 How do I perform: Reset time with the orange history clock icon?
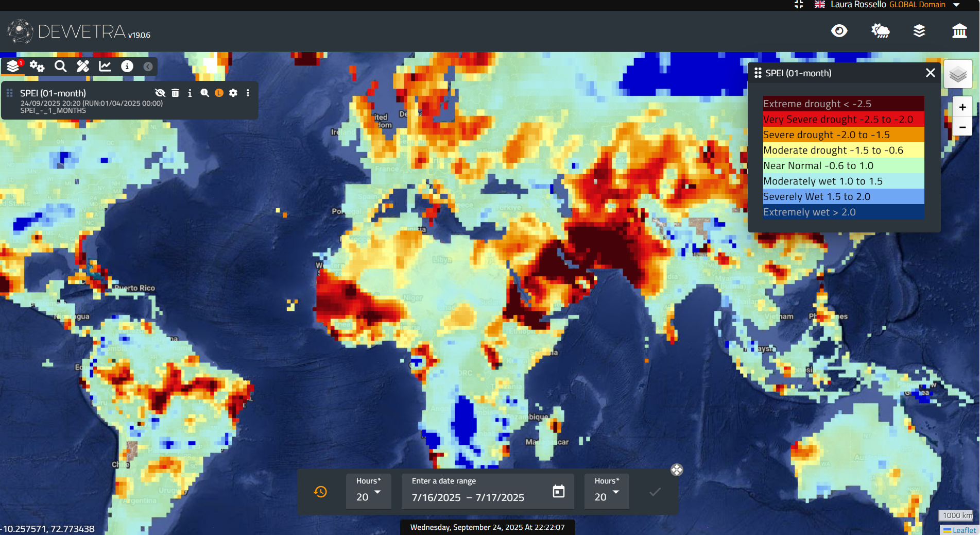pos(320,492)
